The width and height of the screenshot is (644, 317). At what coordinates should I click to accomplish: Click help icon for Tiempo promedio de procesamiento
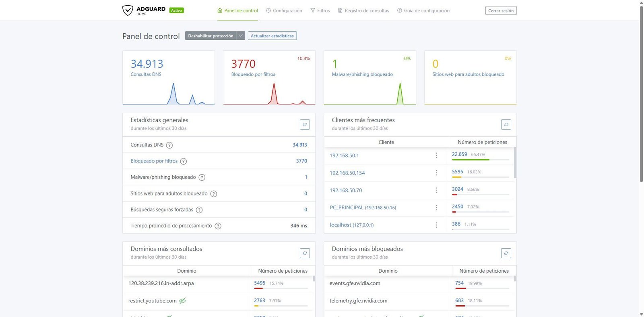(x=218, y=226)
